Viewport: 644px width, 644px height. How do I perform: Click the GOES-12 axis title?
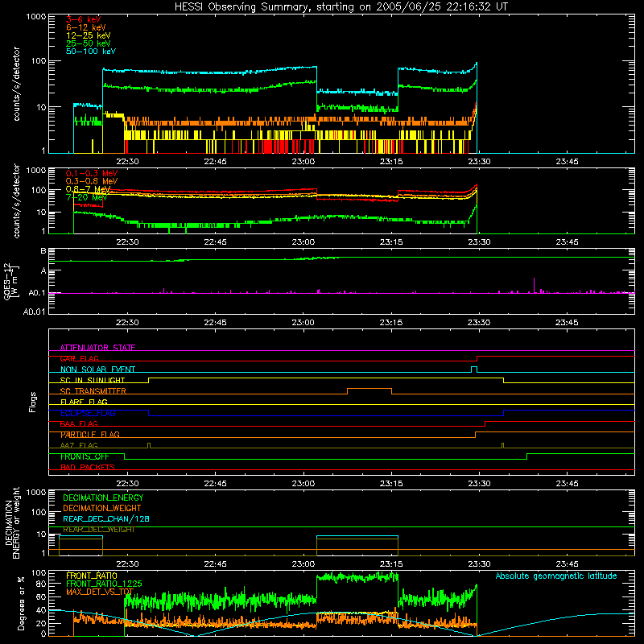(10, 281)
